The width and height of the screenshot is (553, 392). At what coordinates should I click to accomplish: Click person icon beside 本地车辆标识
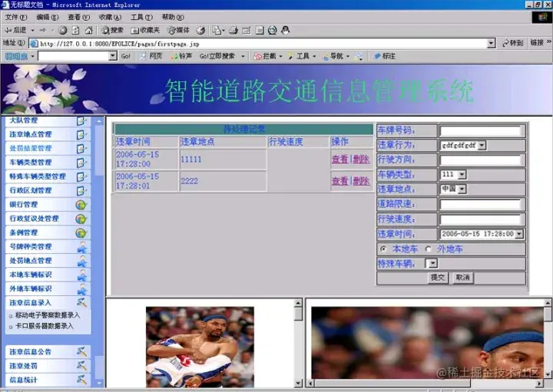(82, 275)
